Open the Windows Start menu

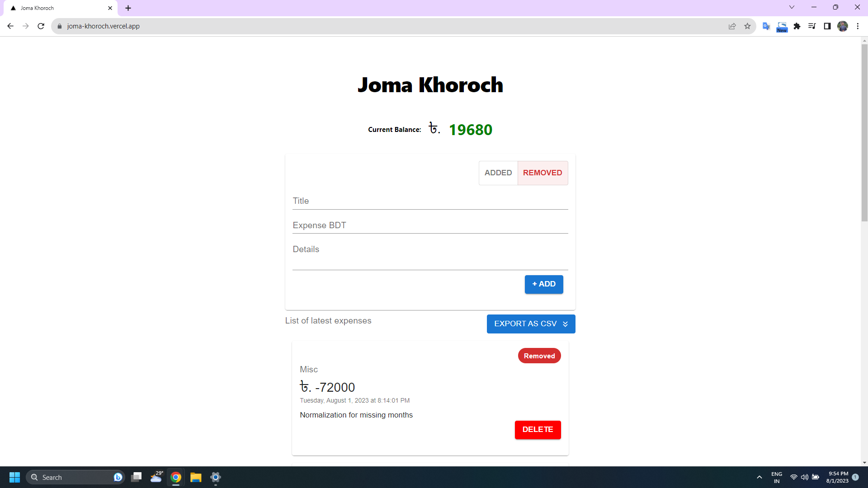pos(14,477)
